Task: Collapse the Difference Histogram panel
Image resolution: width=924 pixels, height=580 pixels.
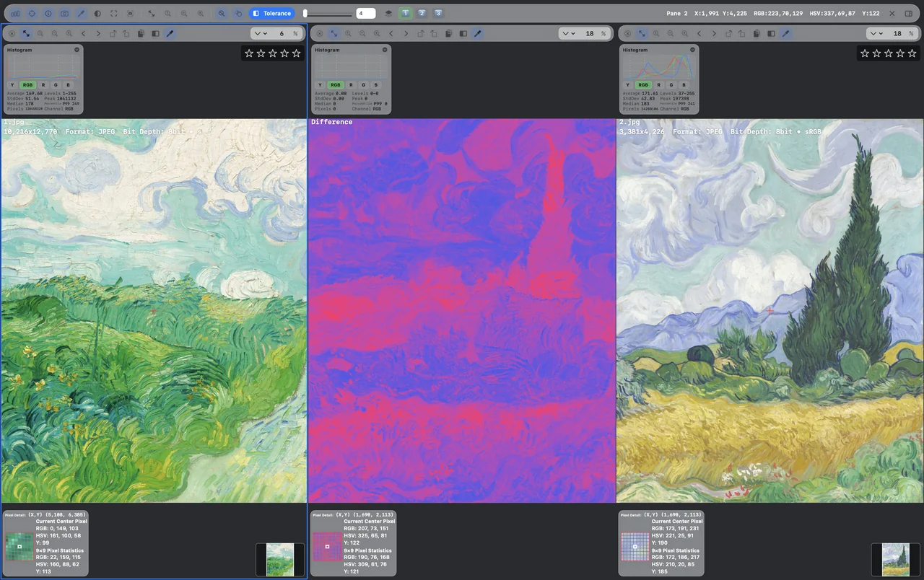Action: pos(385,50)
